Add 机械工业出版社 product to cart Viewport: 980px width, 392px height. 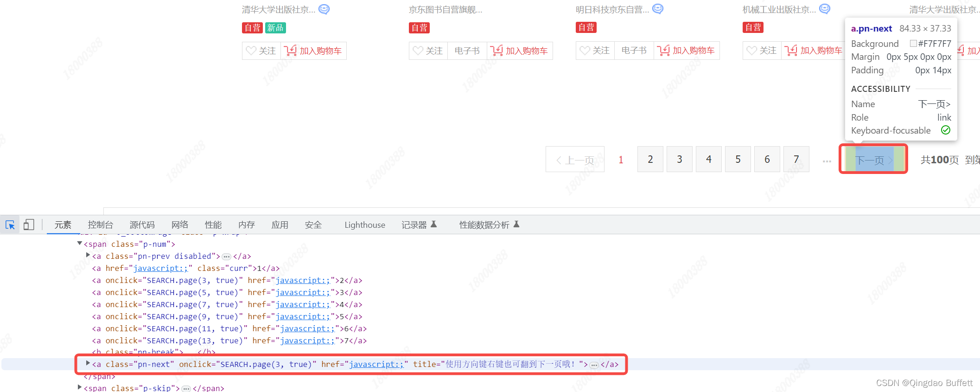[x=814, y=51]
